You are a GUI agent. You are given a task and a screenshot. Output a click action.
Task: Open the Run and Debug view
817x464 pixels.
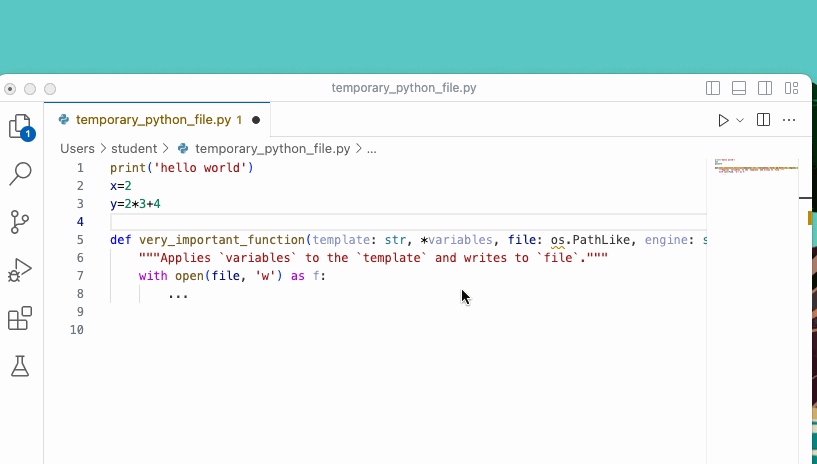(20, 270)
